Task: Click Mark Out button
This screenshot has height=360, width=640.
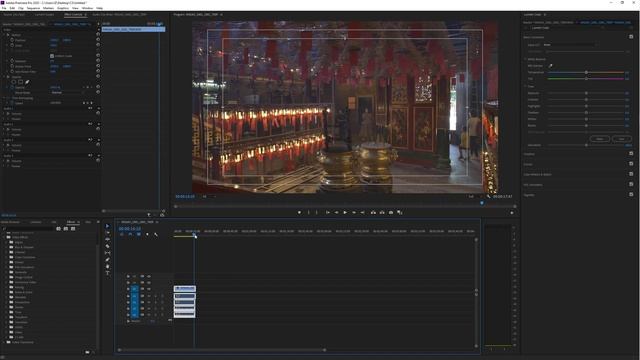Action: 317,212
